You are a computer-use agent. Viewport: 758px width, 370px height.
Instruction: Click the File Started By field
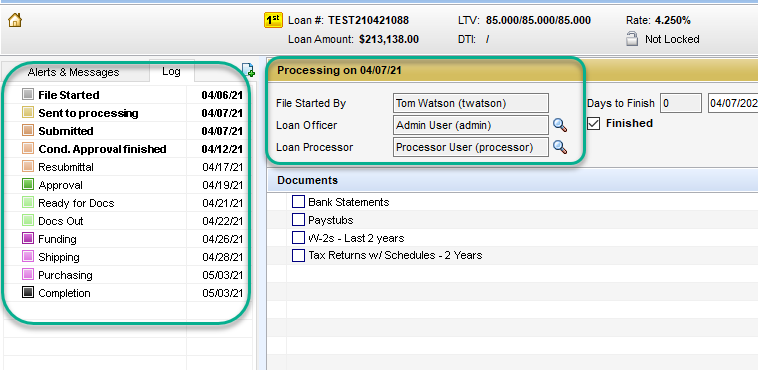[471, 103]
